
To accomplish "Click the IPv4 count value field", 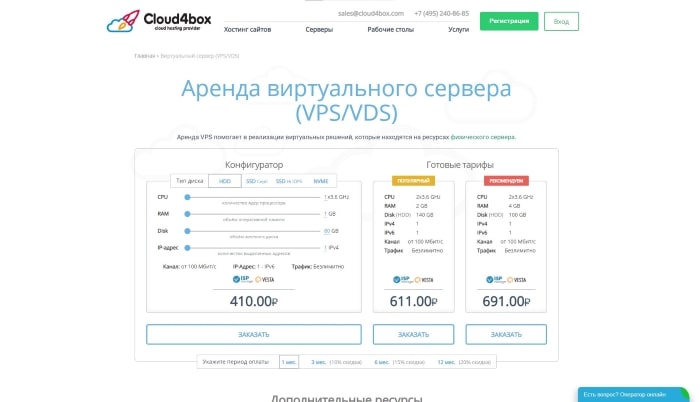I will click(x=325, y=247).
